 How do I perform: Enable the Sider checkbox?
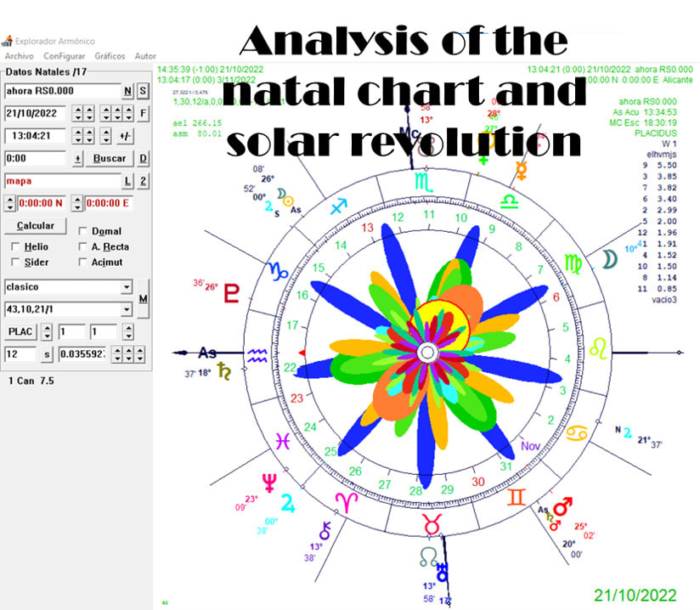tap(14, 260)
